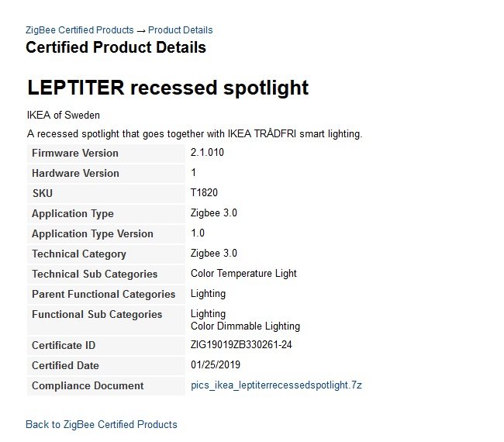Open ZigBee Certified Products breadcrumb link
The height and width of the screenshot is (442, 504).
[x=80, y=30]
